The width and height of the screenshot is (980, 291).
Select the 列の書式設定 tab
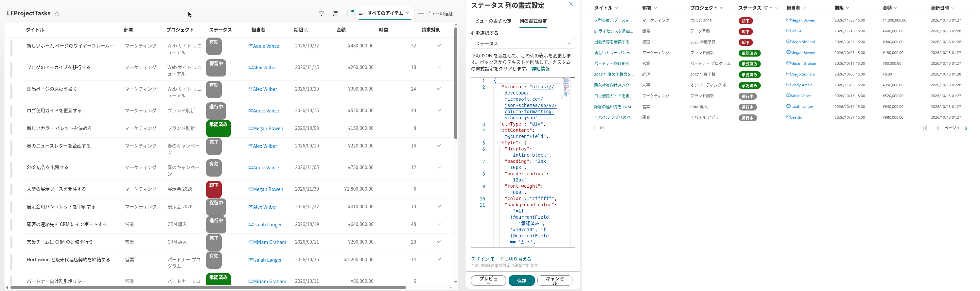(533, 21)
